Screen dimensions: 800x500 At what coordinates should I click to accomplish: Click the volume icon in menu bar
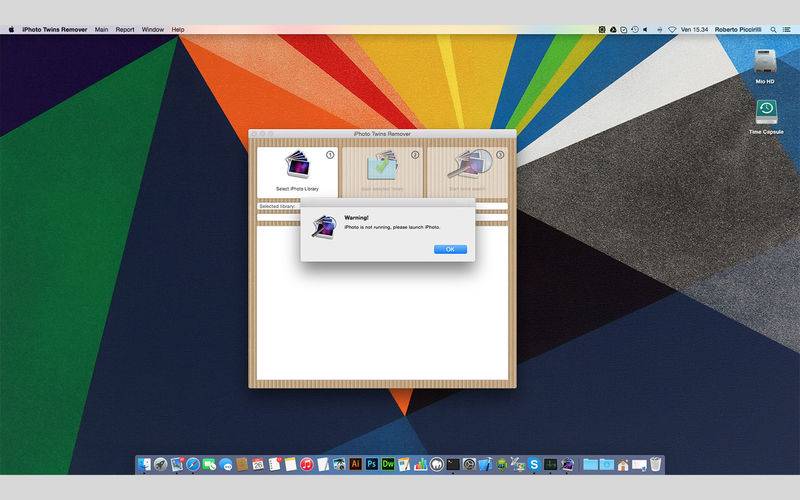tap(645, 30)
